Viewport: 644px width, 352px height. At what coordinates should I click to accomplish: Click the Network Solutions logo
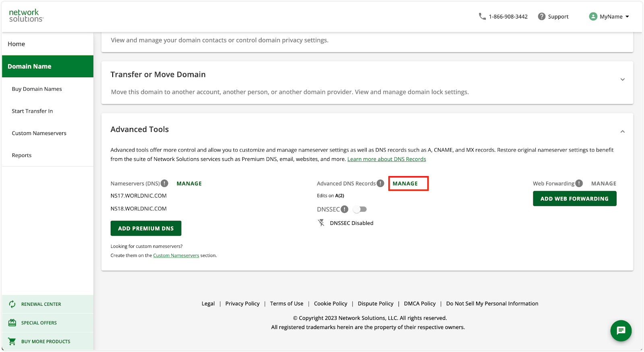tap(26, 16)
